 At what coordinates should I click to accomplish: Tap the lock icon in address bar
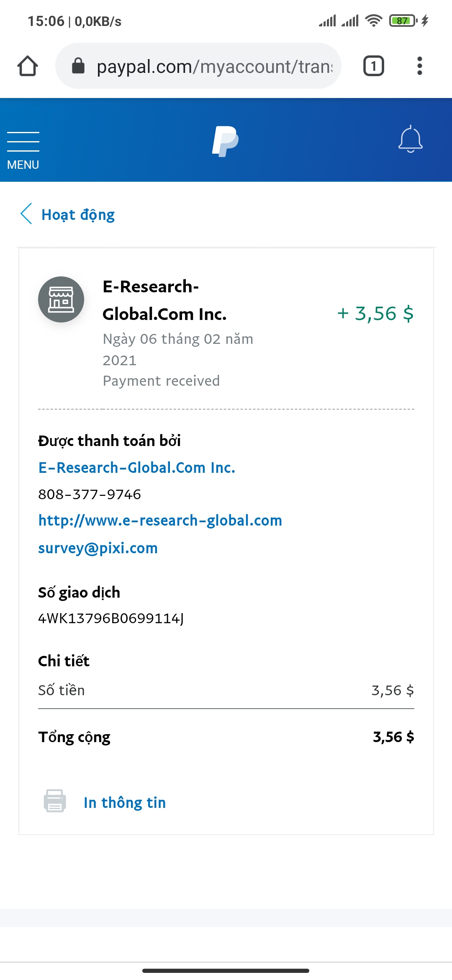pos(78,66)
